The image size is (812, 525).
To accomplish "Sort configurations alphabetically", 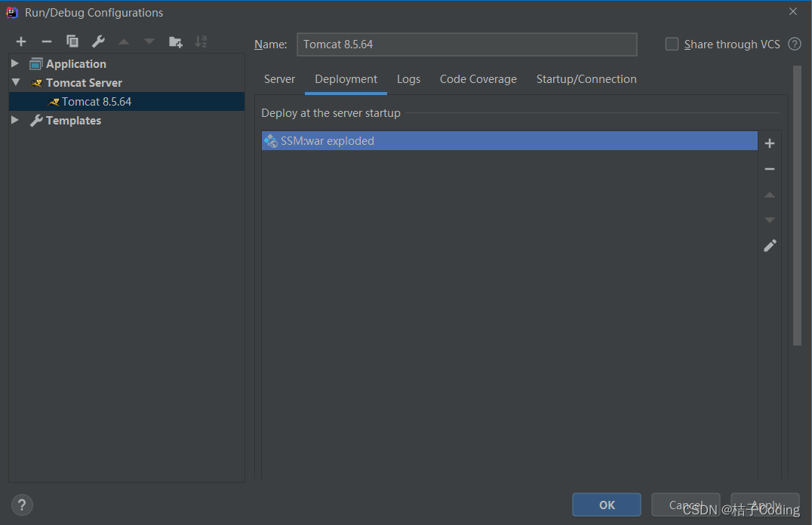I will [201, 41].
